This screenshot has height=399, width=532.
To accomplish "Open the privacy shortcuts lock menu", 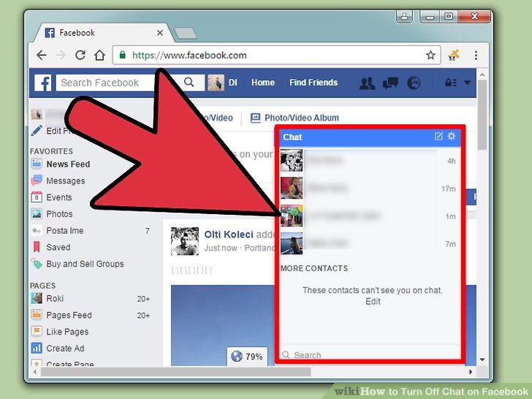I will pos(451,83).
